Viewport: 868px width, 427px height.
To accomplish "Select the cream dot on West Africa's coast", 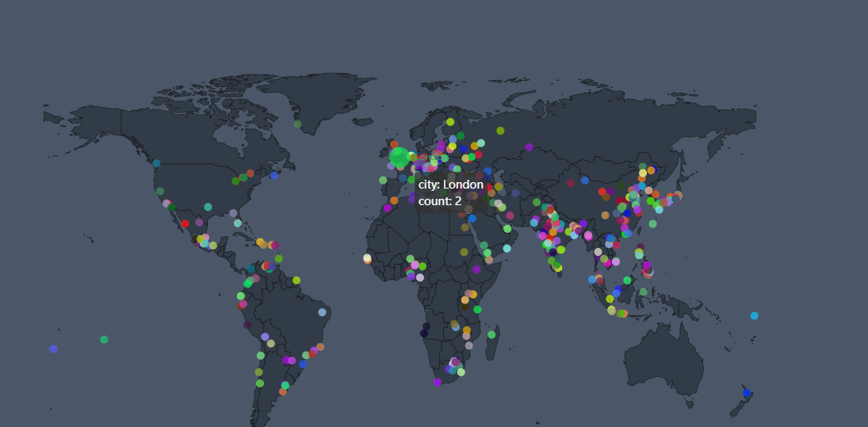I will click(x=367, y=258).
